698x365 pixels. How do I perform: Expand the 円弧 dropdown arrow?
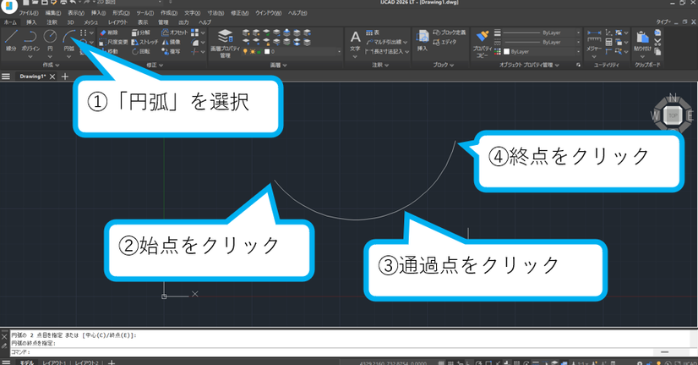point(69,57)
